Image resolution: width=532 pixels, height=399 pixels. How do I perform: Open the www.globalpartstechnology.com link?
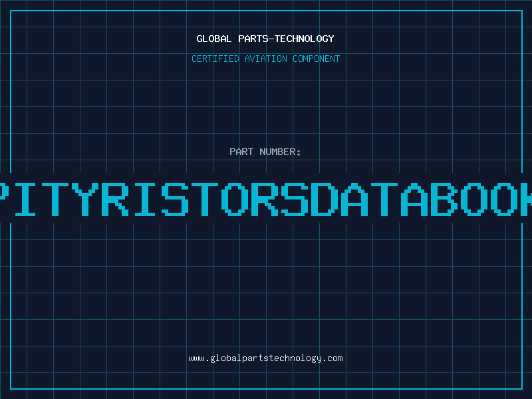pyautogui.click(x=265, y=358)
